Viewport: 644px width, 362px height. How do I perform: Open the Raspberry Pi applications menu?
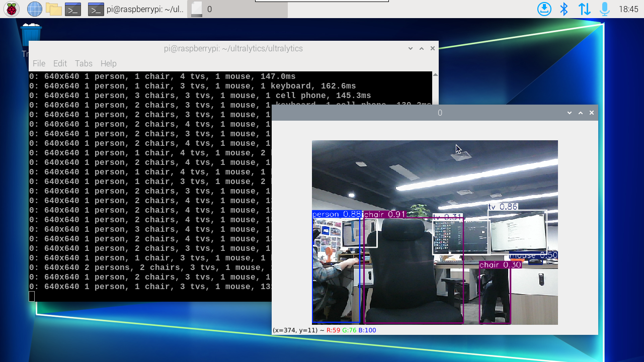pyautogui.click(x=11, y=9)
